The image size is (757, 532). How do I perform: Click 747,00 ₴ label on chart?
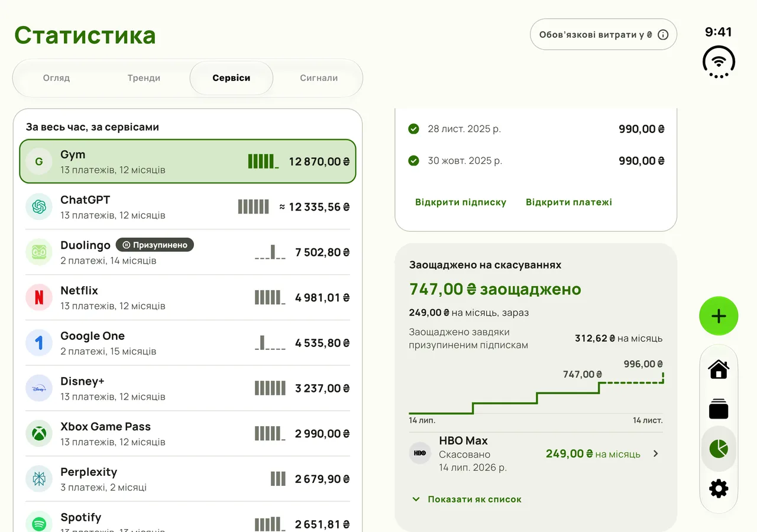click(583, 374)
